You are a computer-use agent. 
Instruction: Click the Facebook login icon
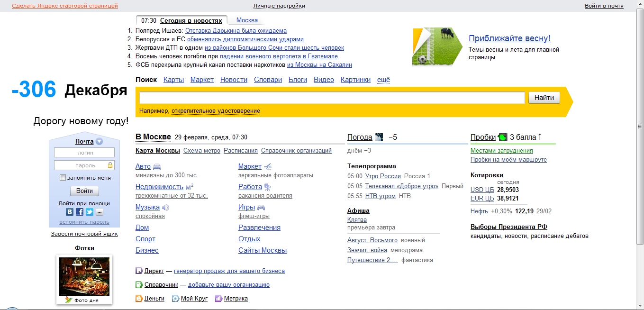pyautogui.click(x=80, y=212)
